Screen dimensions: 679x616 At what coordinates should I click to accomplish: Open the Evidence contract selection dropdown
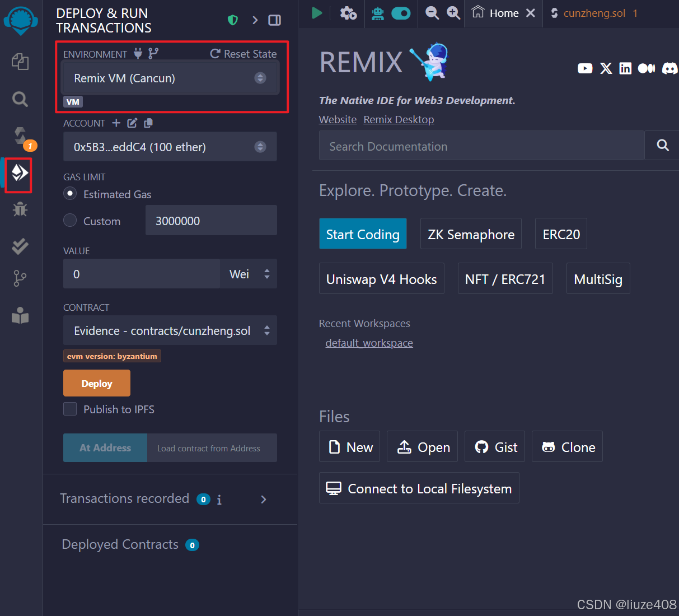point(170,330)
